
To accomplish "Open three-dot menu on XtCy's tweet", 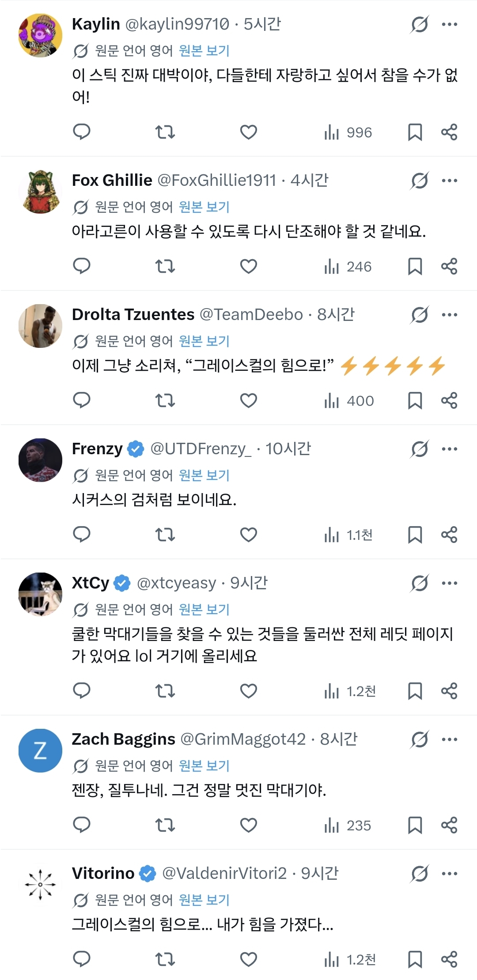I will [450, 583].
